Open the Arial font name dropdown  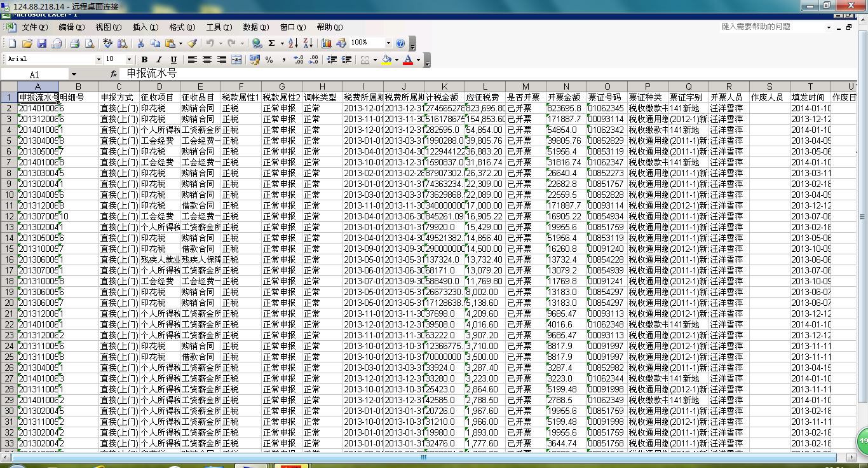click(x=98, y=60)
